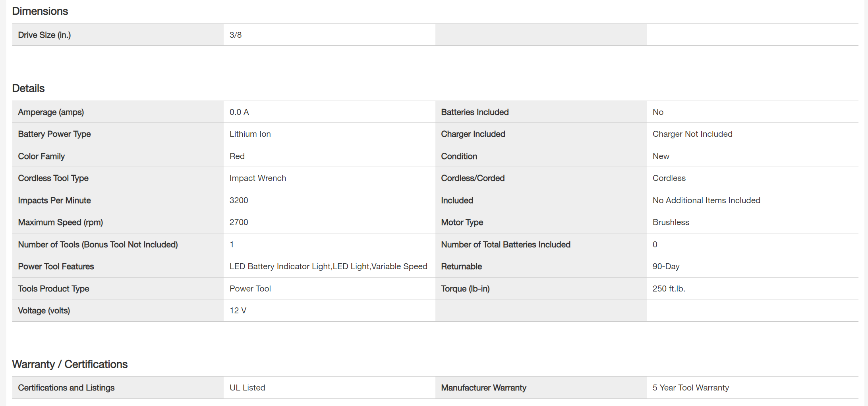Click the 90-Day returnable value

point(666,266)
